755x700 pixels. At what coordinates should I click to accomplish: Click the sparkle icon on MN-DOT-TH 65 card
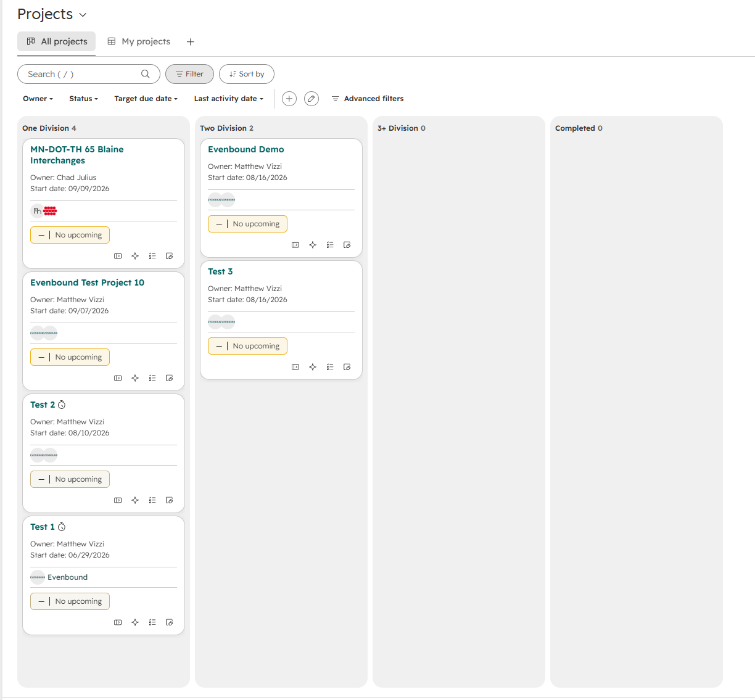coord(135,256)
